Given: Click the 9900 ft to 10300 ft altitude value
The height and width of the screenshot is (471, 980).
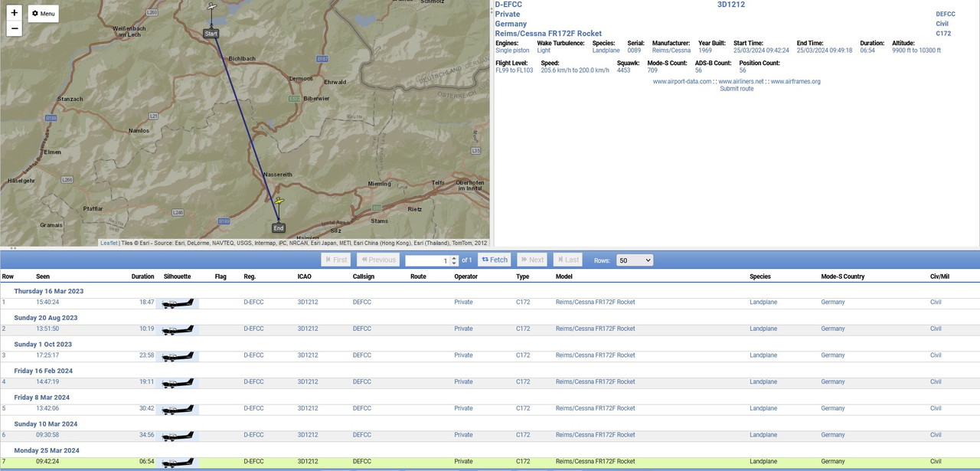Looking at the screenshot, I should coord(916,51).
